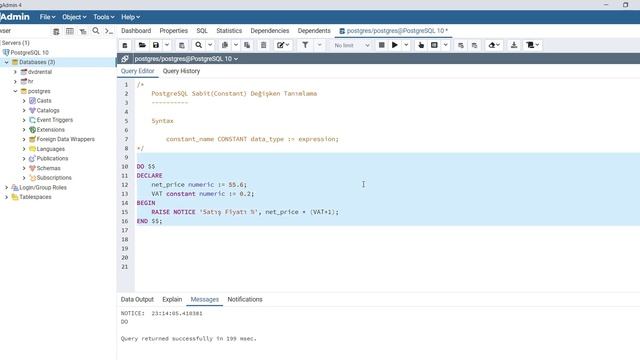Image resolution: width=640 pixels, height=360 pixels.
Task: Click the Commit transaction icon
Action: (x=461, y=45)
